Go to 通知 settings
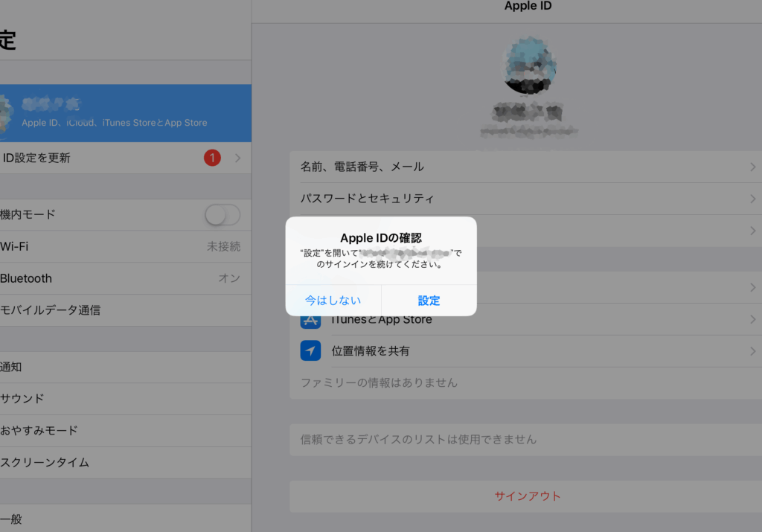Image resolution: width=762 pixels, height=532 pixels. (119, 367)
